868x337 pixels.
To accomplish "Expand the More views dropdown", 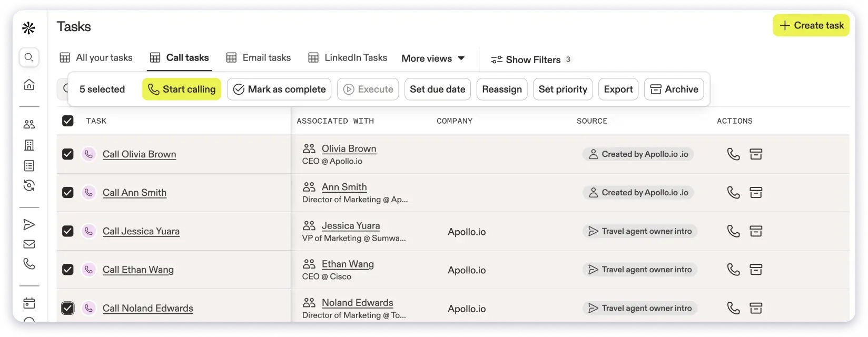I will coord(432,58).
